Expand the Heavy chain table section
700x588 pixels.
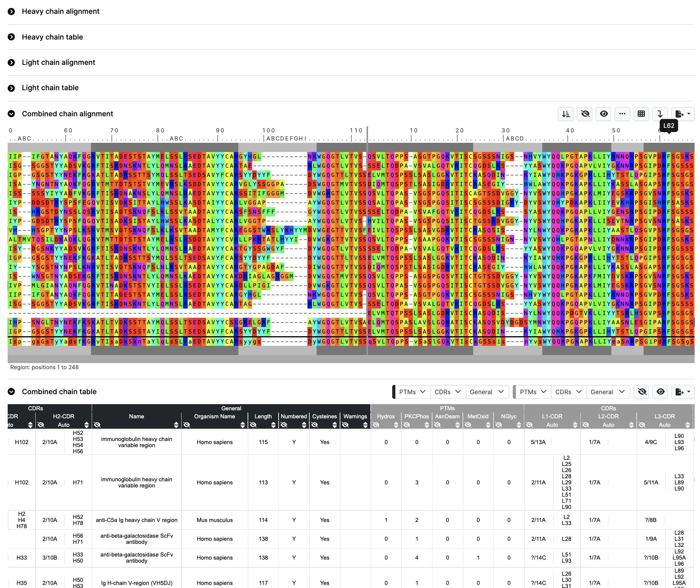click(x=12, y=37)
